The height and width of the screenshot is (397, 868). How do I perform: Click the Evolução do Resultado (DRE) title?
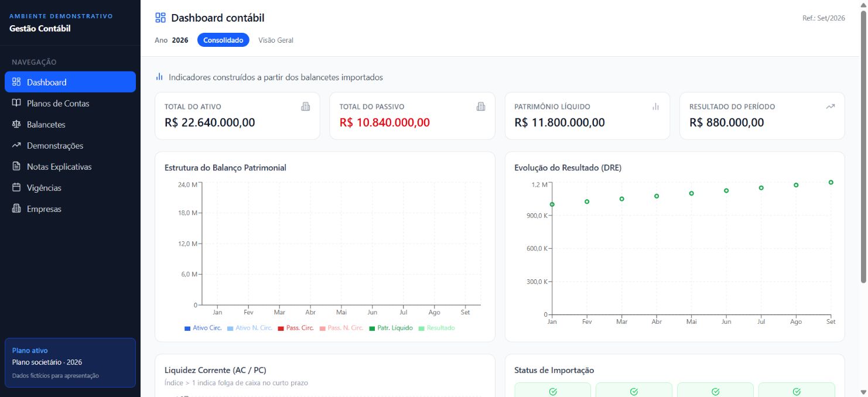point(568,167)
